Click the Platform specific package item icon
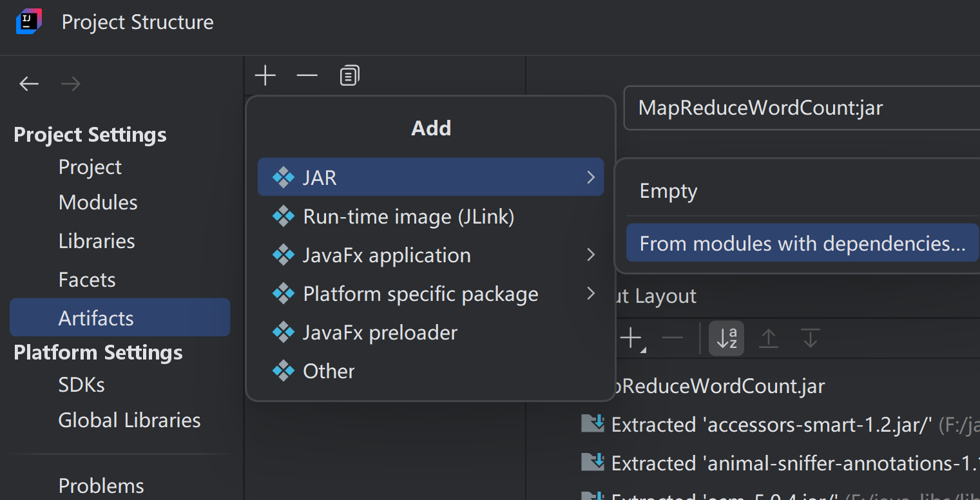Viewport: 980px width, 500px height. (x=283, y=294)
